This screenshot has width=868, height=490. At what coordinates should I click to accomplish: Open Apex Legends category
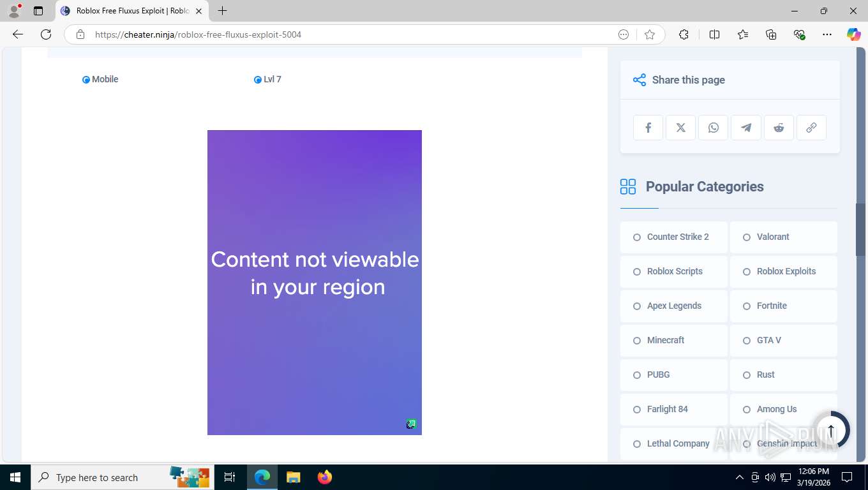(x=674, y=306)
